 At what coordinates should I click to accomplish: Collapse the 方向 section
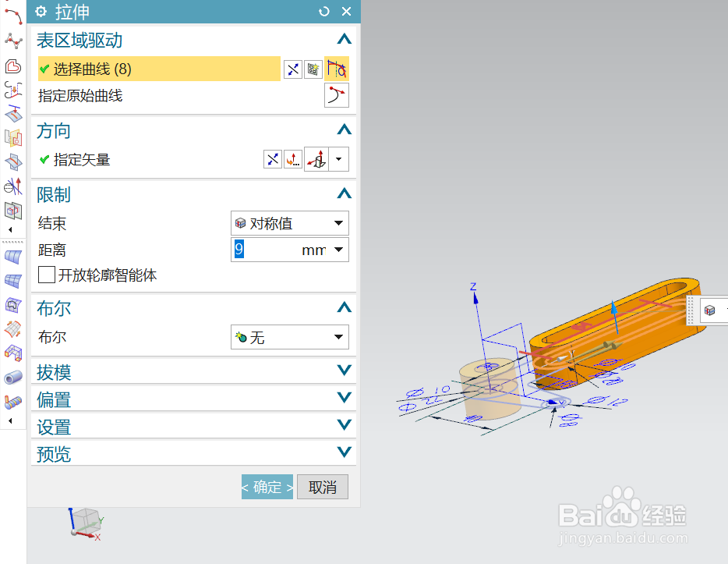344,129
